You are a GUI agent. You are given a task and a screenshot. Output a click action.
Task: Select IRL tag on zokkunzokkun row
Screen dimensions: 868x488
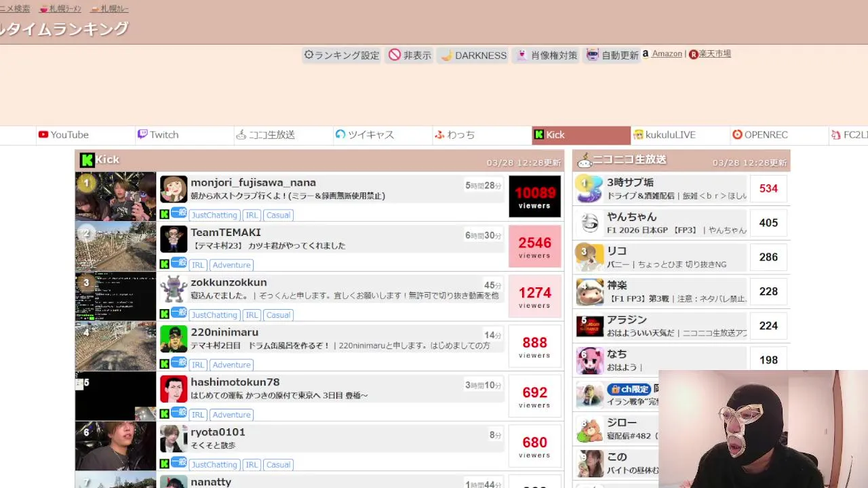(252, 315)
